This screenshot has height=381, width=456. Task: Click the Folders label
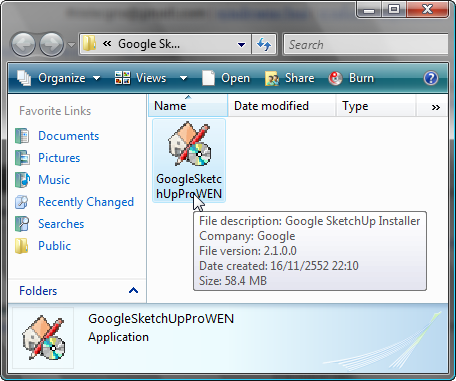coord(38,291)
